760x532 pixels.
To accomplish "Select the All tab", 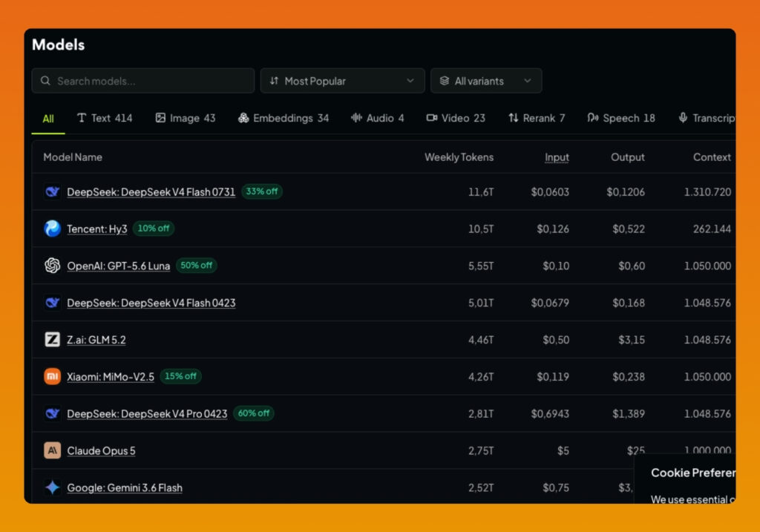I will (x=48, y=119).
